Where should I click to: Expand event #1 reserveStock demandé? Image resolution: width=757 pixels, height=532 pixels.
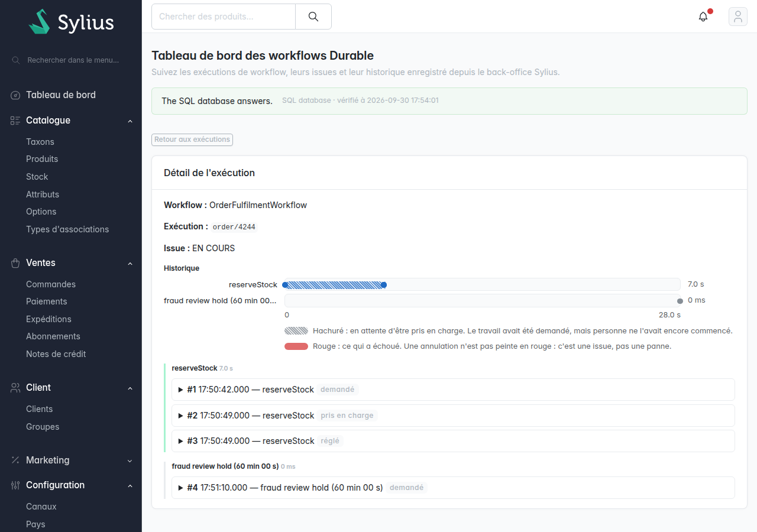coord(453,390)
